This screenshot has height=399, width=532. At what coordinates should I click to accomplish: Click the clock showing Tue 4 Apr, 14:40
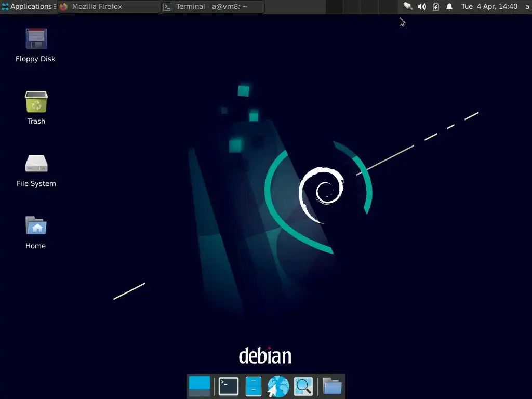(x=489, y=6)
